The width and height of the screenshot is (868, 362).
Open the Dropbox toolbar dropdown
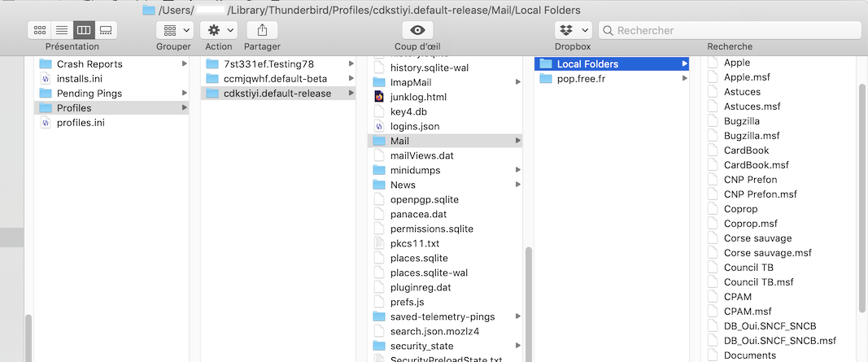tap(573, 30)
